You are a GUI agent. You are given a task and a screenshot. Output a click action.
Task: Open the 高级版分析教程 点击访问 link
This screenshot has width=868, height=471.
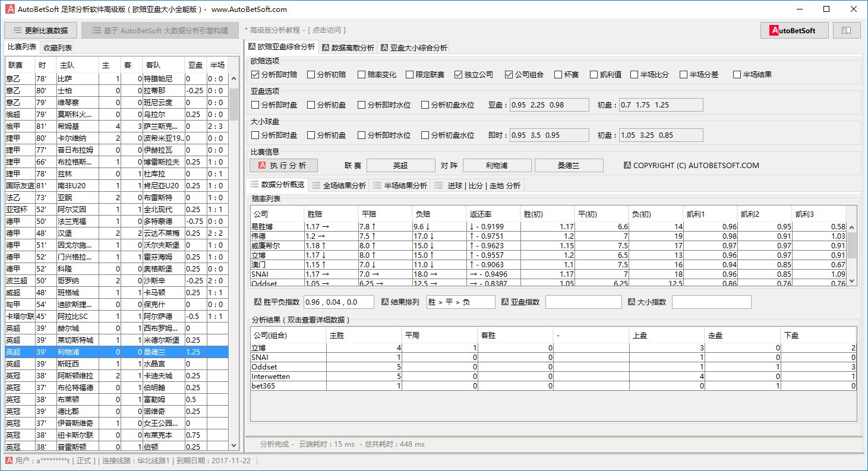[x=295, y=30]
